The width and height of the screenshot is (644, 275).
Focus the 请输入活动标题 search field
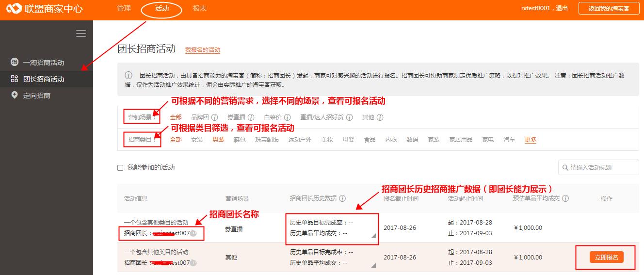(598, 168)
